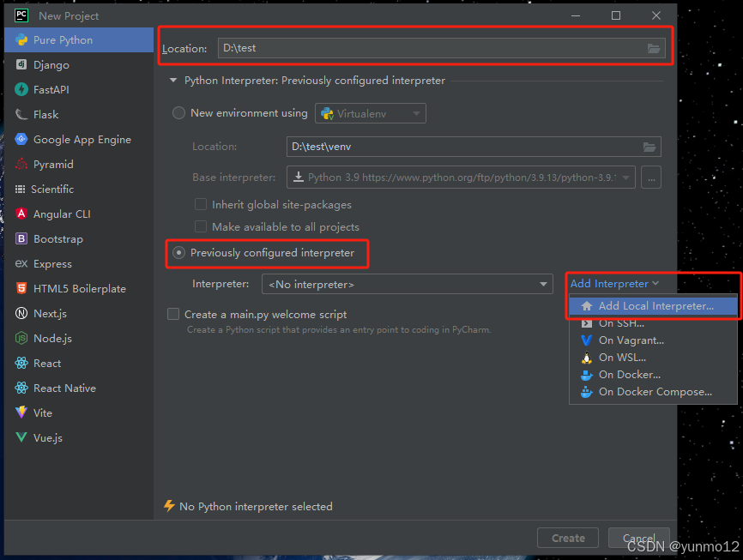The image size is (743, 560).
Task: Select New environment using radio button
Action: [178, 112]
